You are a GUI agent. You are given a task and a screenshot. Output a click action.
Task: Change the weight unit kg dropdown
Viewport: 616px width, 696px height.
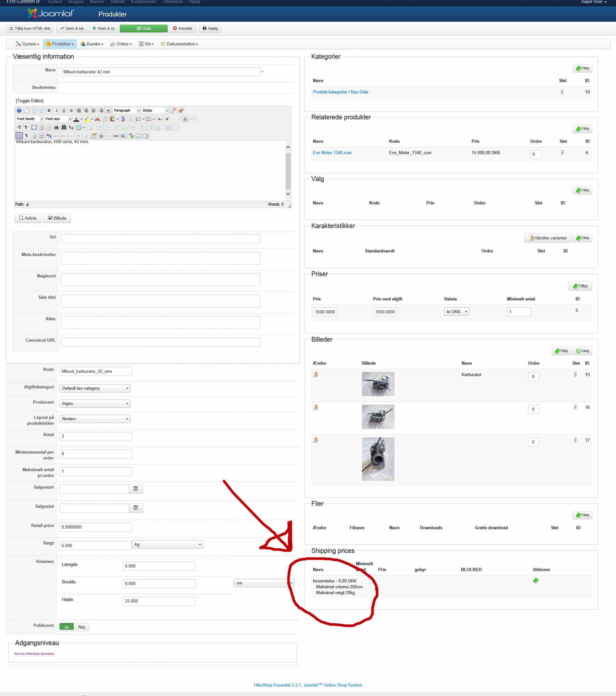point(168,544)
